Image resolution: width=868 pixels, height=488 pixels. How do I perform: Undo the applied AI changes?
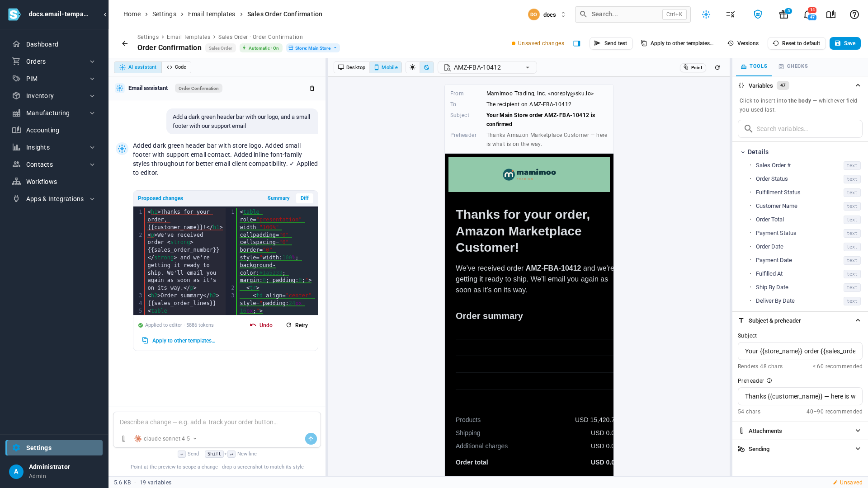pyautogui.click(x=261, y=325)
